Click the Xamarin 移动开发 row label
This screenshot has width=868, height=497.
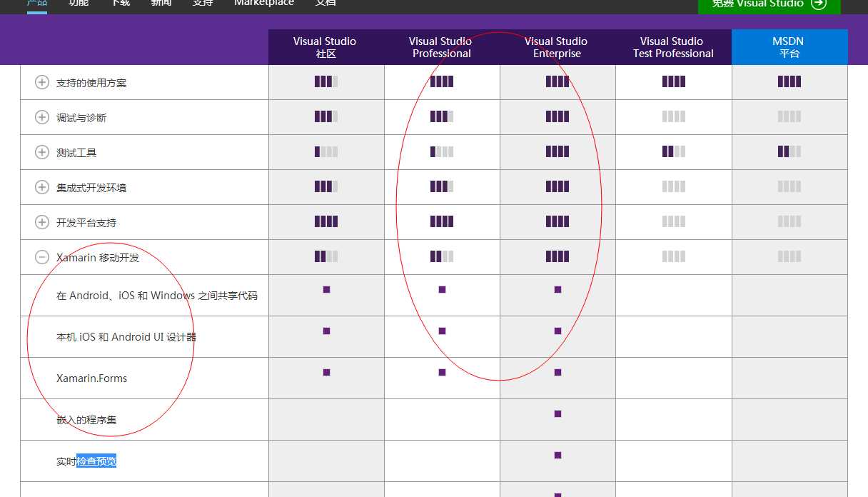pos(98,258)
